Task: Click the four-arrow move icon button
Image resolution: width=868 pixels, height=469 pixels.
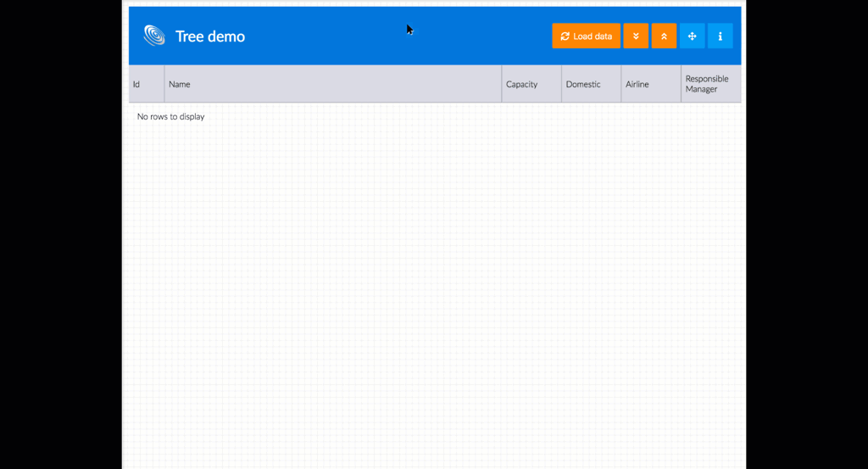Action: coord(692,36)
